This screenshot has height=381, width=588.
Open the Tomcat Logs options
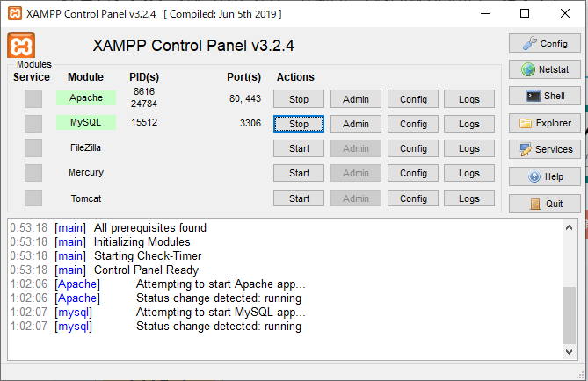click(469, 198)
